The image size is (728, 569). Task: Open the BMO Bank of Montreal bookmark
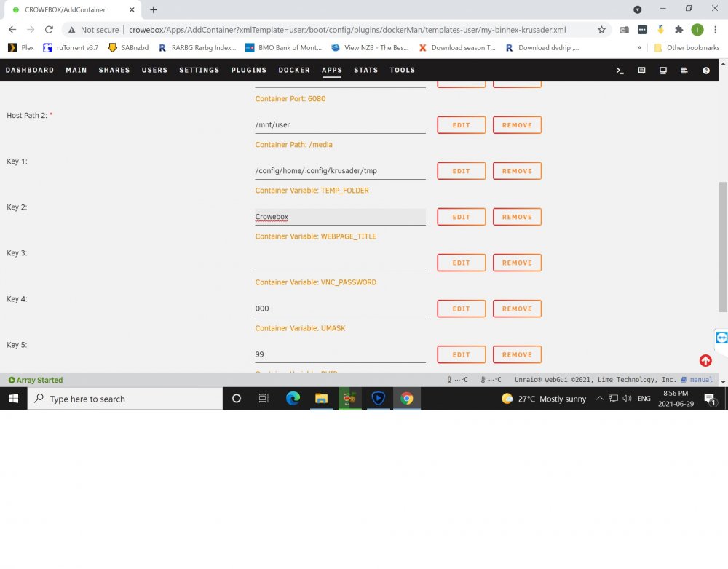tap(283, 47)
